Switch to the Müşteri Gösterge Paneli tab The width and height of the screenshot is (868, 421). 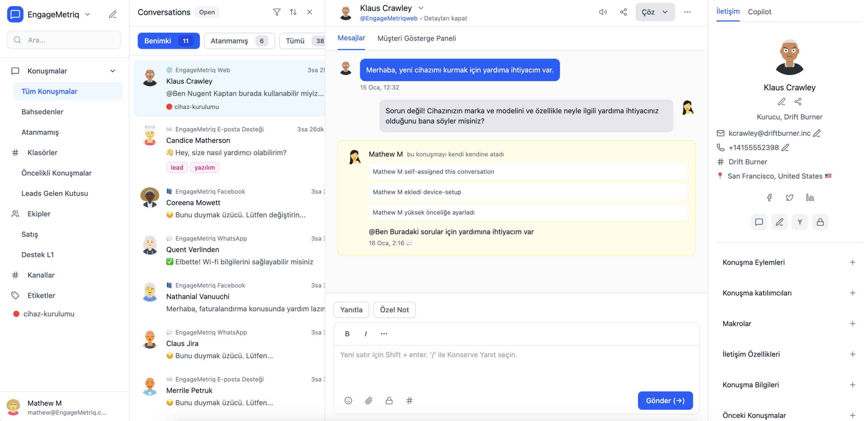(416, 38)
